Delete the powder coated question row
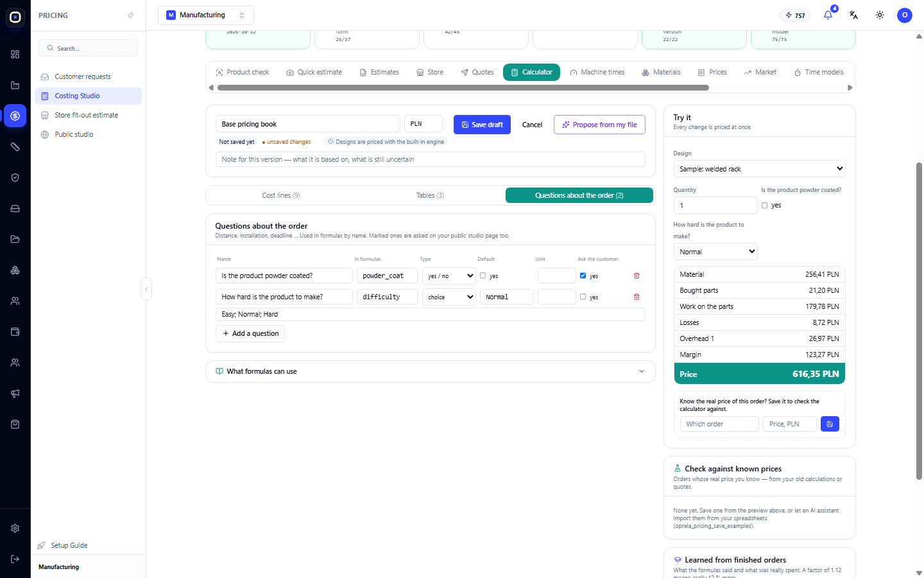924x578 pixels. pyautogui.click(x=637, y=276)
